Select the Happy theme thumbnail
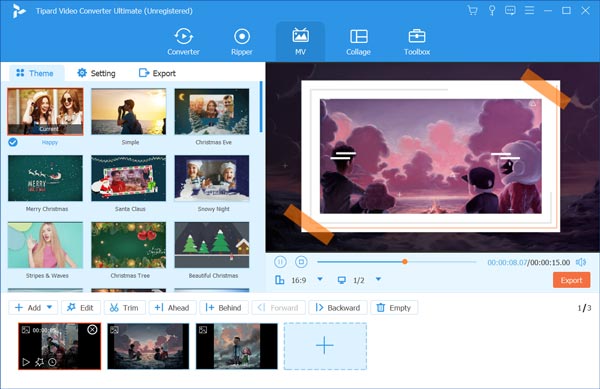This screenshot has width=600, height=389. pyautogui.click(x=45, y=111)
